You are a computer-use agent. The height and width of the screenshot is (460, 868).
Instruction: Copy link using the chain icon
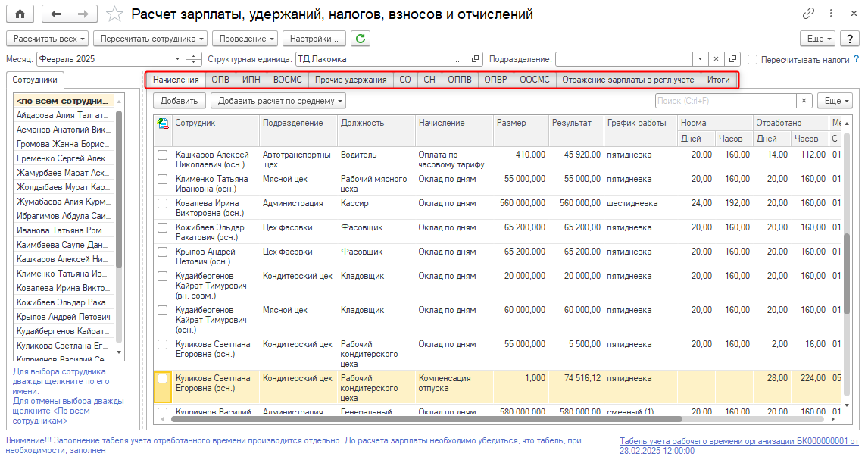tap(808, 14)
